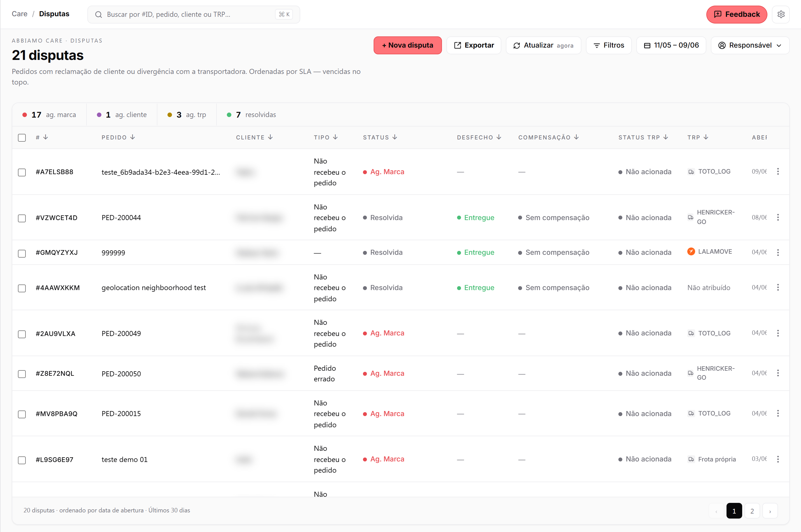Screen dimensions: 801x532
Task: Open row menu for #4AAWXKKM
Action: 778,288
